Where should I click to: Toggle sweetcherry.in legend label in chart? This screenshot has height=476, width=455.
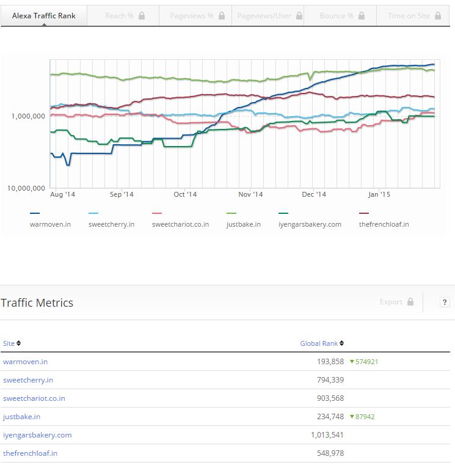coord(111,224)
